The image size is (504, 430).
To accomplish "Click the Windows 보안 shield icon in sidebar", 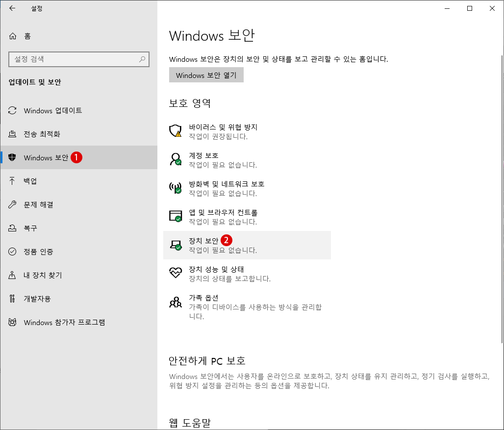I will click(12, 157).
